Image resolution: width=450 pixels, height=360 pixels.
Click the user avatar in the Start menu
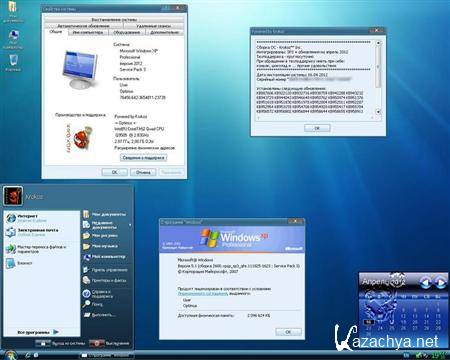tap(13, 196)
